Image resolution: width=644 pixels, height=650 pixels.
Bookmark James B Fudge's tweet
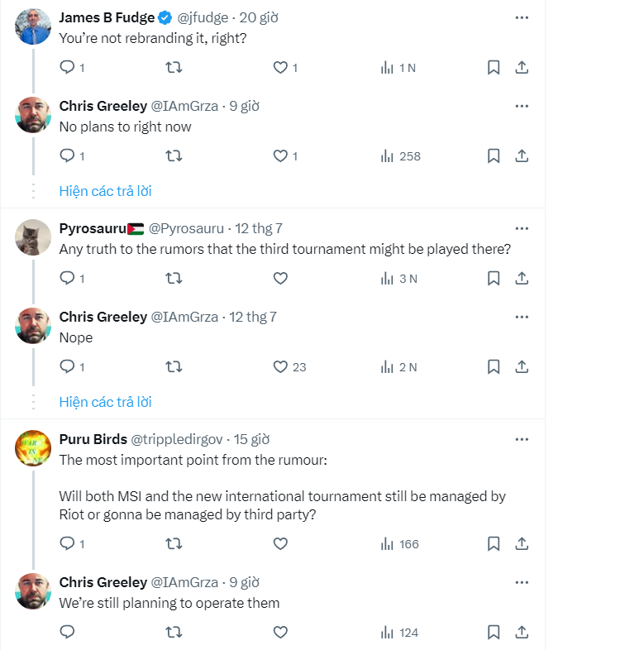494,68
